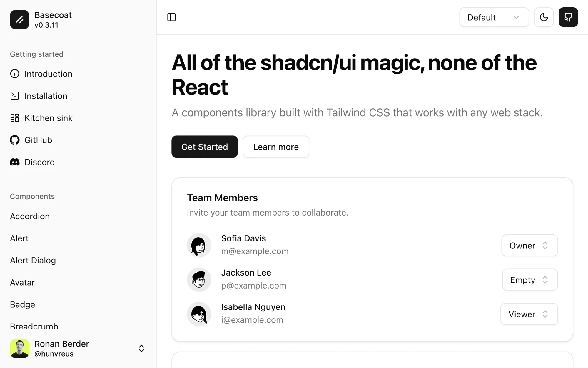The width and height of the screenshot is (588, 368).
Task: Go to the Badge component page
Action: (22, 304)
